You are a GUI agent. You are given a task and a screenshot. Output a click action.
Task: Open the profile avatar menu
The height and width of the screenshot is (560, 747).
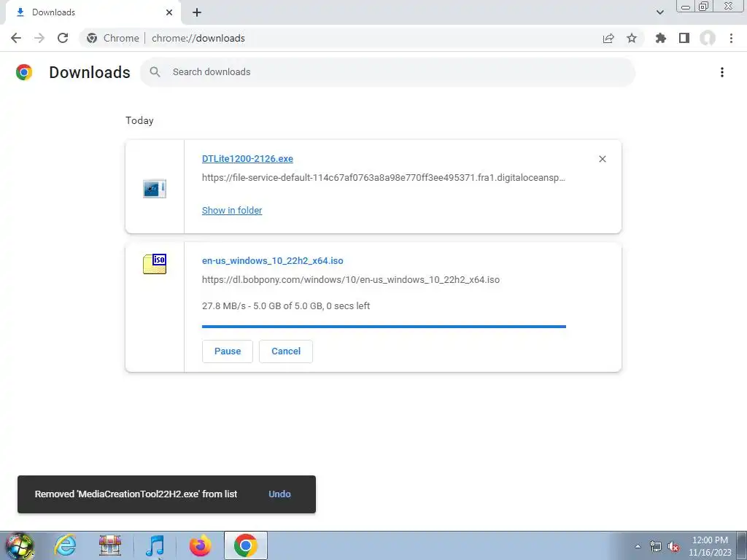708,38
